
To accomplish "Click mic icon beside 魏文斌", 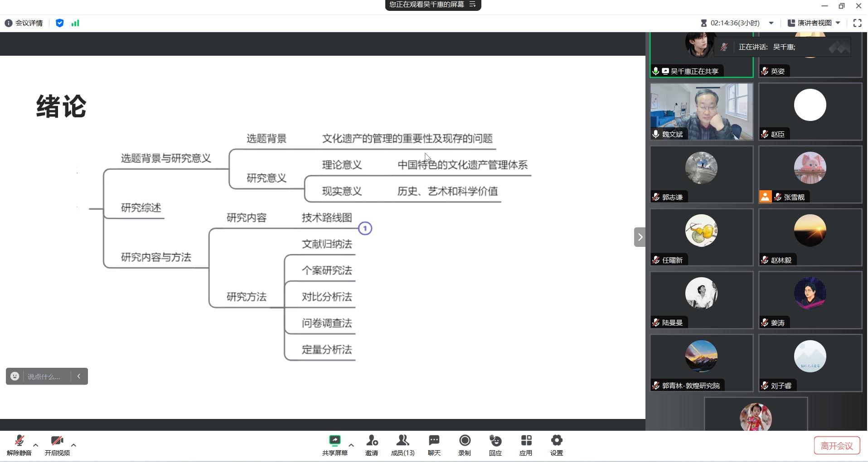I will [656, 134].
